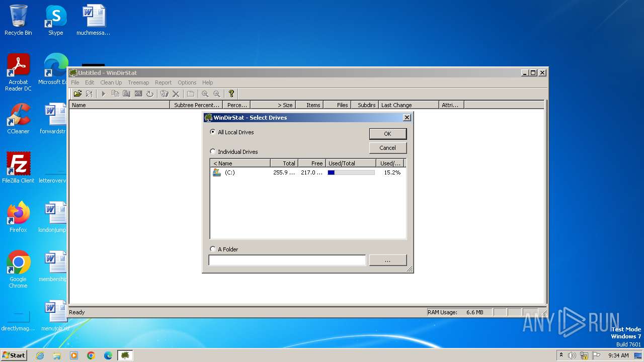The width and height of the screenshot is (644, 362).
Task: Click the Properties folder toolbar icon
Action: coord(190,94)
